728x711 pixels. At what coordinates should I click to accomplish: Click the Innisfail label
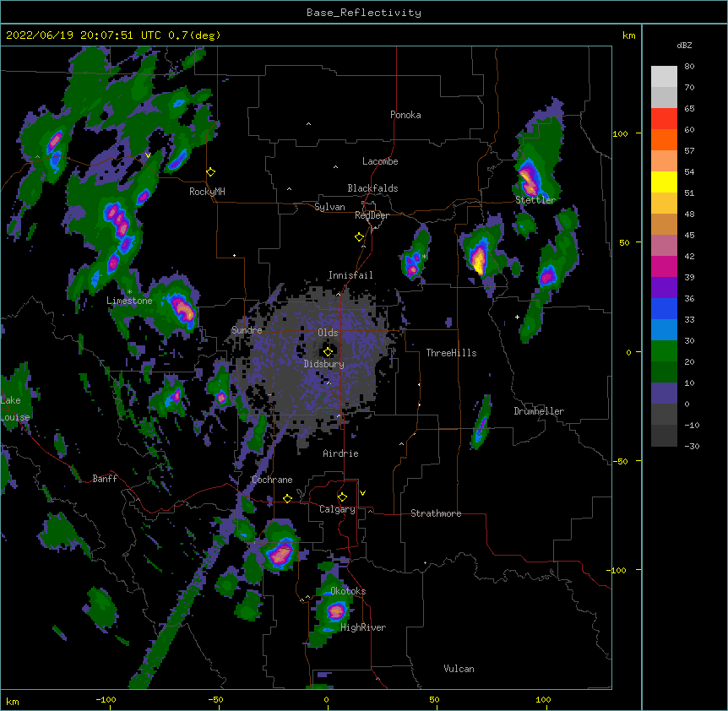click(350, 275)
